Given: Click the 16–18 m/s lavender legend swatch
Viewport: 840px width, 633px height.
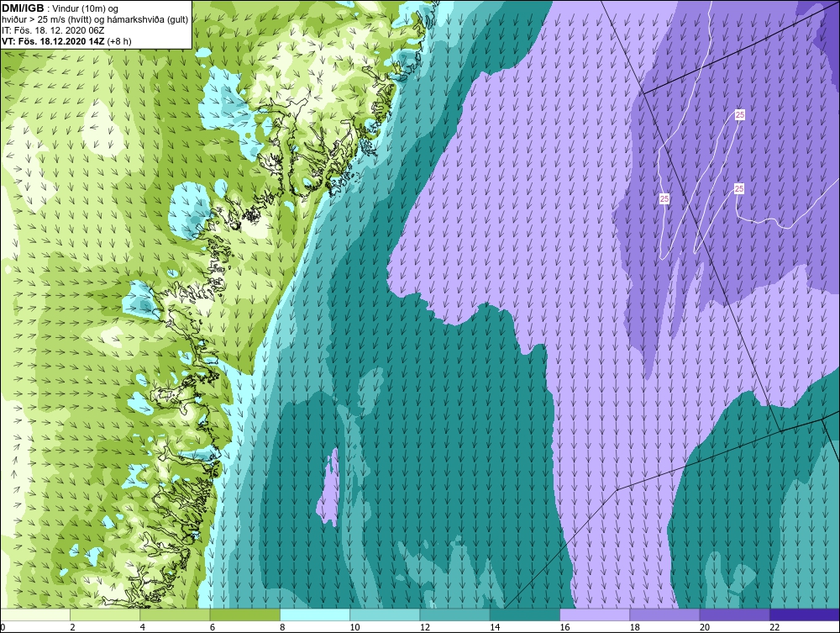Looking at the screenshot, I should [x=595, y=615].
